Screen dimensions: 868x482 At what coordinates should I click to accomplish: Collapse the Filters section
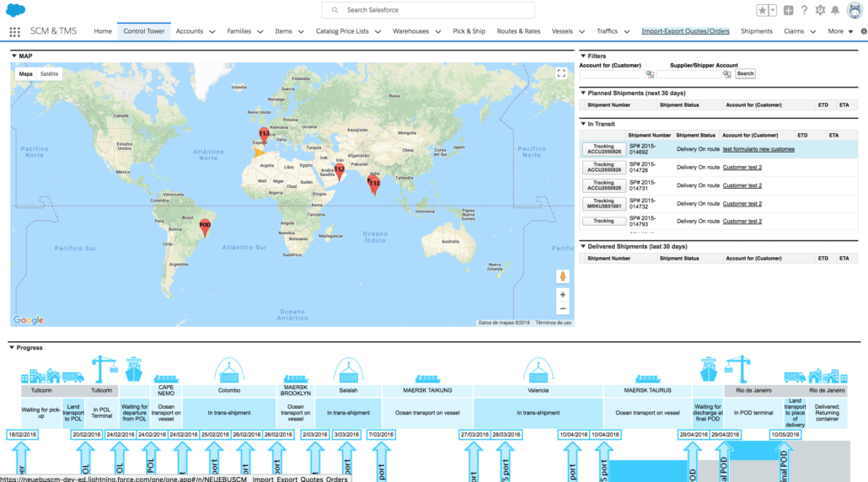(x=583, y=56)
